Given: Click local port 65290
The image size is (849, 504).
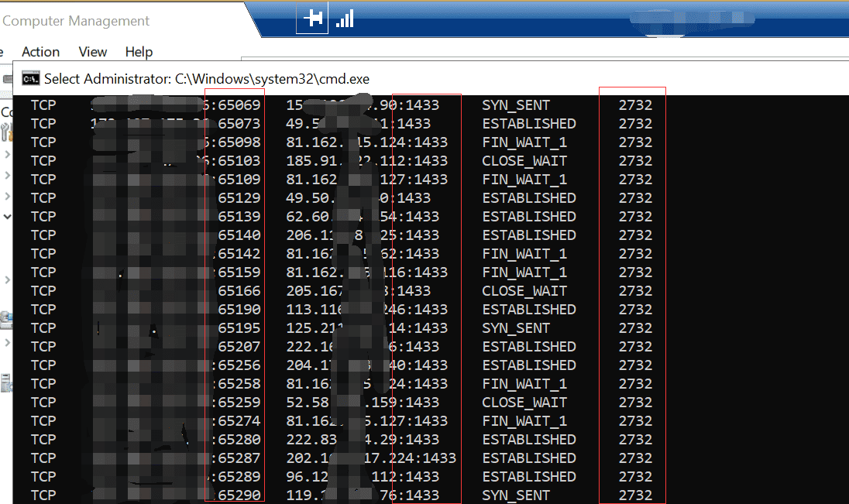Looking at the screenshot, I should pyautogui.click(x=239, y=495).
